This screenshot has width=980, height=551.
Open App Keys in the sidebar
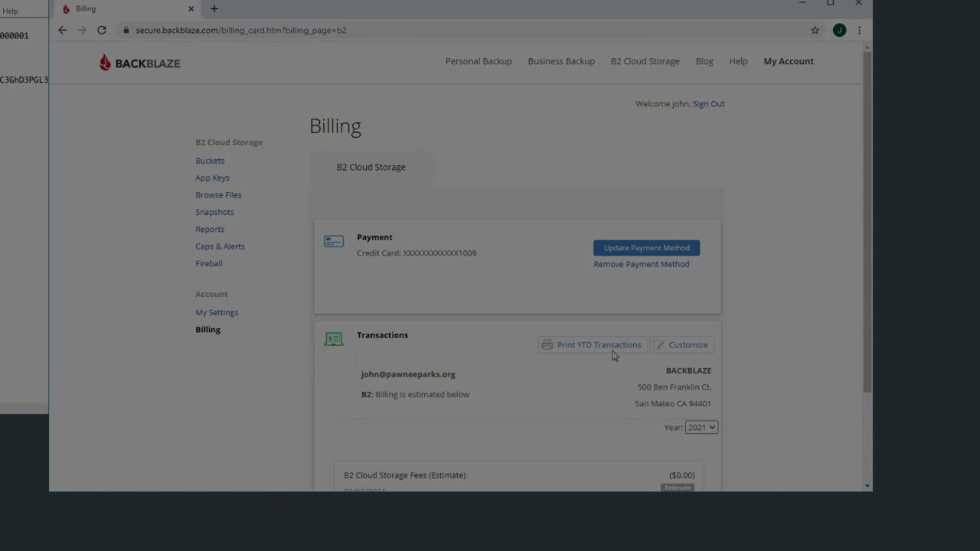tap(212, 178)
